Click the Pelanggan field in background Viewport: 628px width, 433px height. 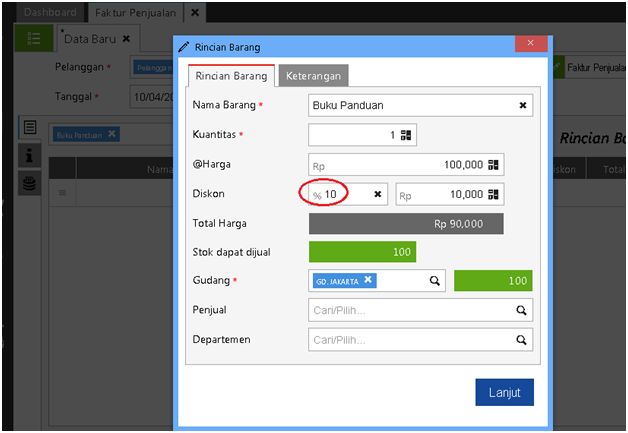click(151, 67)
